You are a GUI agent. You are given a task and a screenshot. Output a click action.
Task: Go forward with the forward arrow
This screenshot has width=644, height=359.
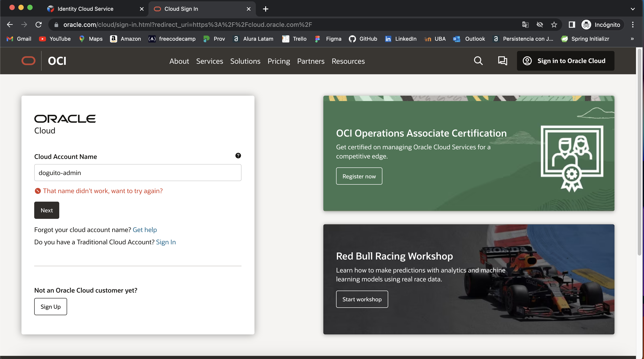(24, 25)
